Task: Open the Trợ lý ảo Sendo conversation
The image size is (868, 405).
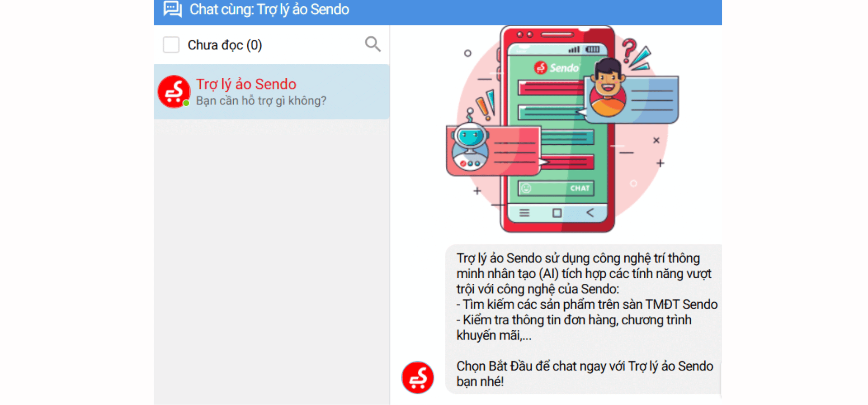Action: coord(272,92)
